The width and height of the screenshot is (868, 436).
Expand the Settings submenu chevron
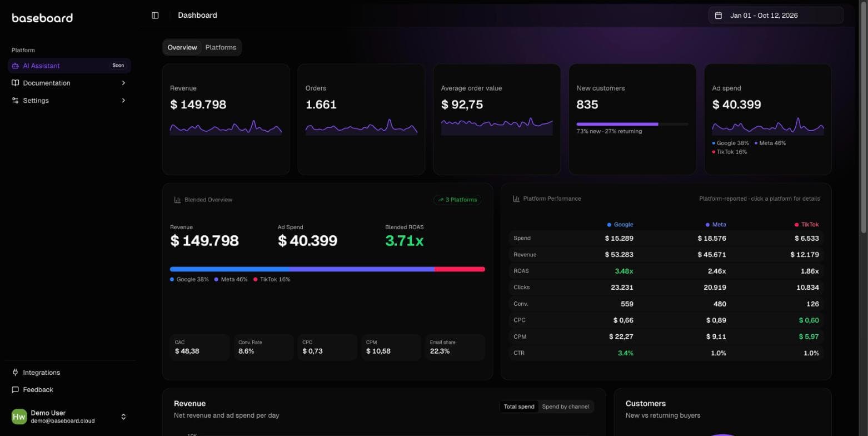pyautogui.click(x=123, y=101)
